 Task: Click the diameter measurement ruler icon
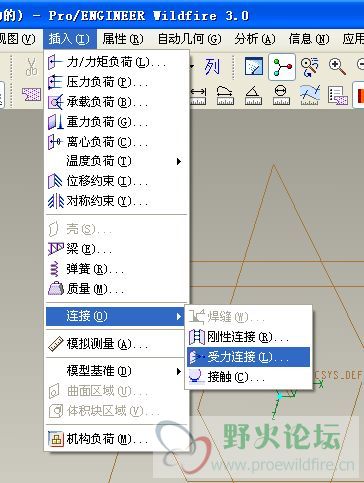click(x=281, y=95)
